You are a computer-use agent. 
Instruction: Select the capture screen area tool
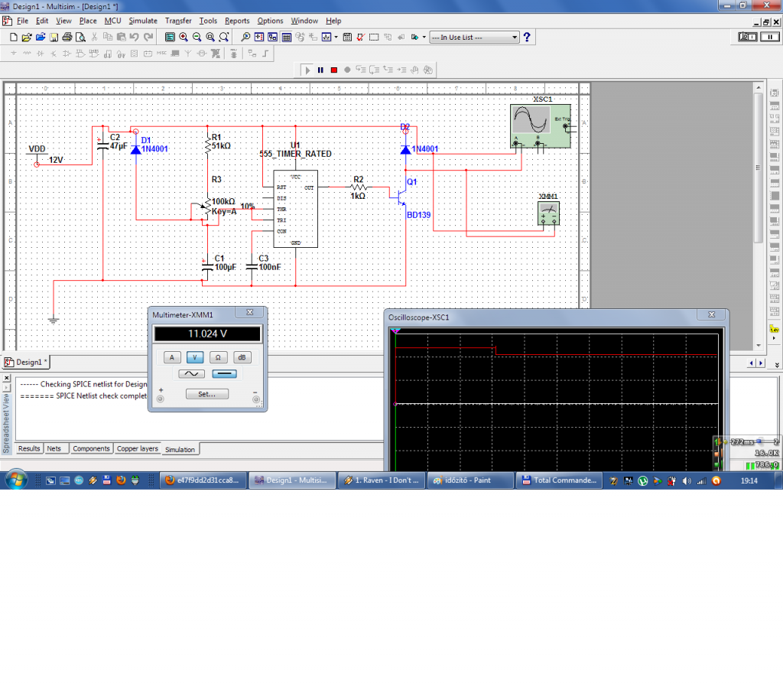pos(374,37)
